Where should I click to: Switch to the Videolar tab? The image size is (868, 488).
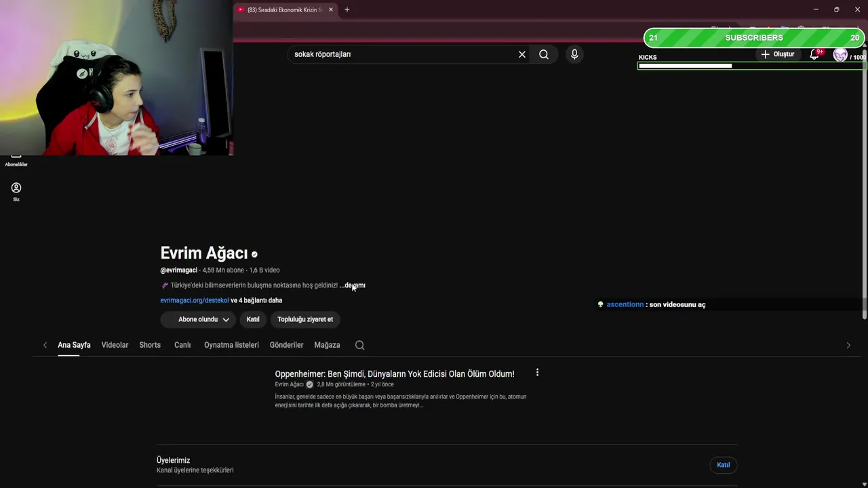[x=115, y=345]
